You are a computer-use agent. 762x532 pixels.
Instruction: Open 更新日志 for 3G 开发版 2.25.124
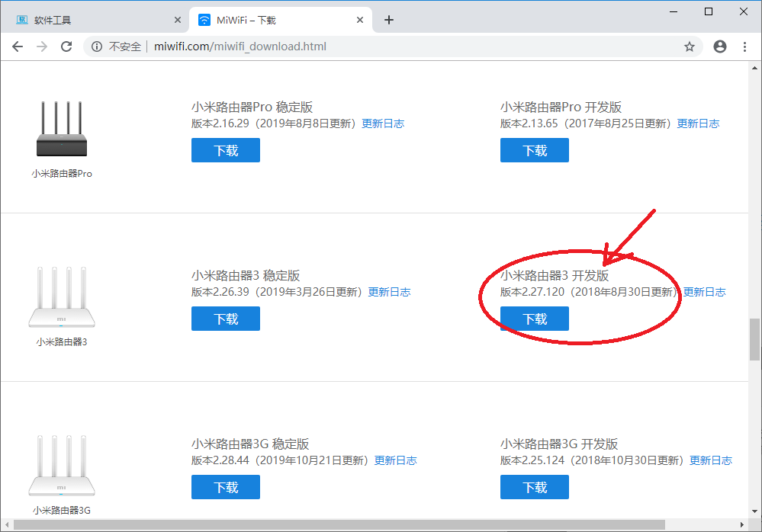tap(711, 460)
